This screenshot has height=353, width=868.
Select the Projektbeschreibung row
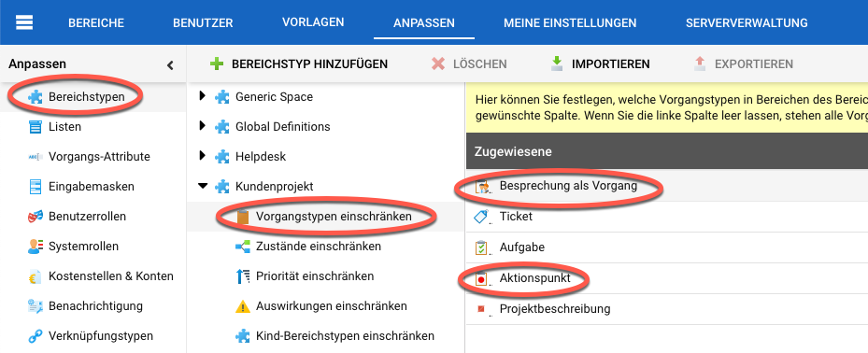[x=666, y=309]
